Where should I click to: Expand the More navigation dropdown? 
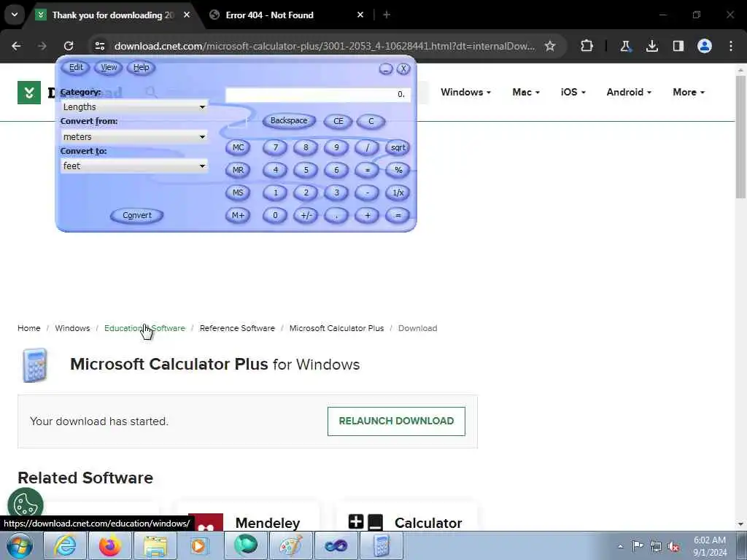[x=689, y=92]
